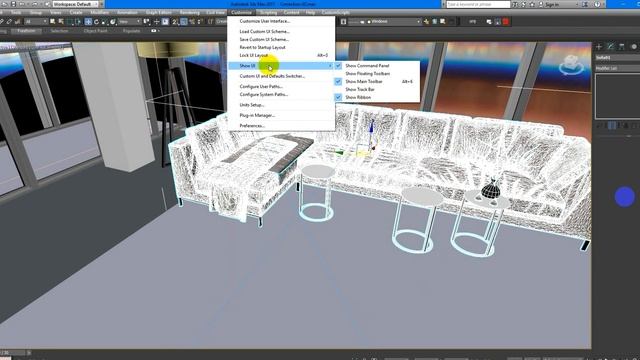Viewport: 640px width, 360px height.
Task: Open the Modify tab in command panel
Action: (611, 47)
